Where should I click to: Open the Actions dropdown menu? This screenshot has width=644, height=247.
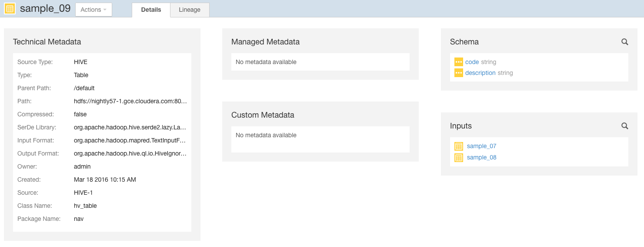point(93,10)
